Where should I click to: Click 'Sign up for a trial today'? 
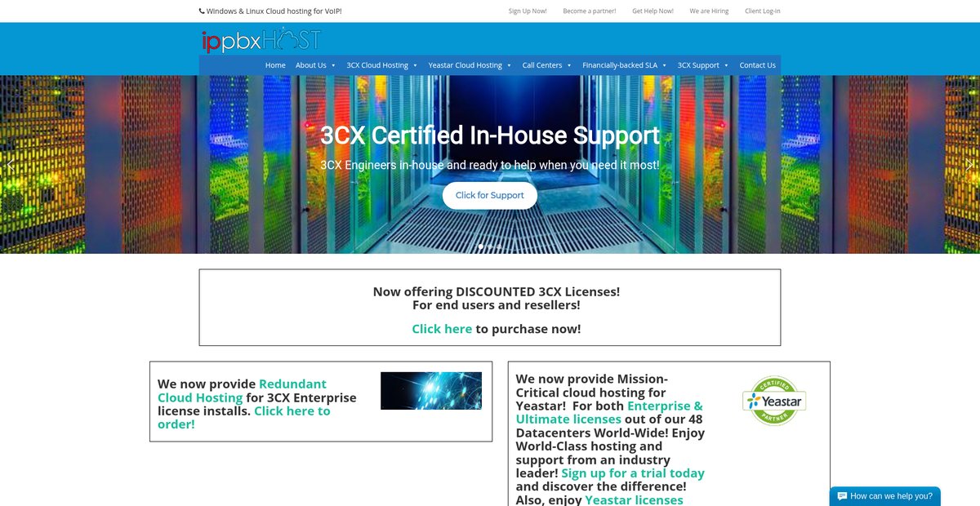[633, 473]
